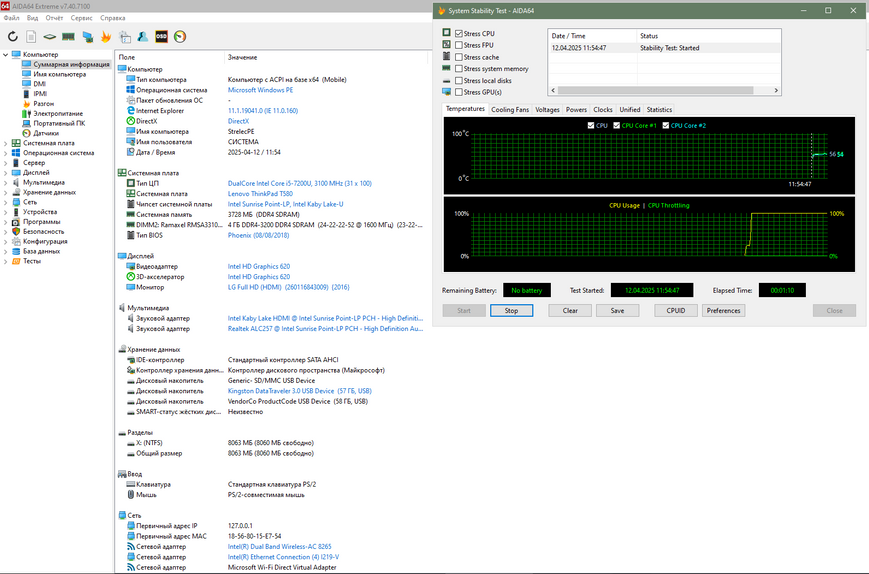Click the network monitor toolbar icon

point(87,37)
